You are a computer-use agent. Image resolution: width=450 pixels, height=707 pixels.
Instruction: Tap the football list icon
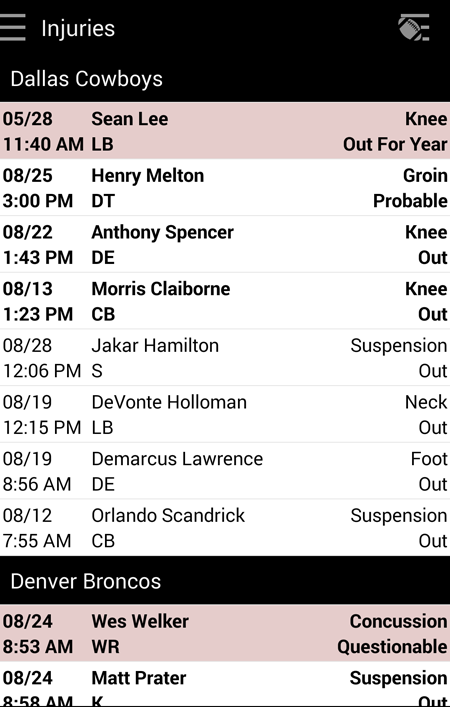(413, 28)
